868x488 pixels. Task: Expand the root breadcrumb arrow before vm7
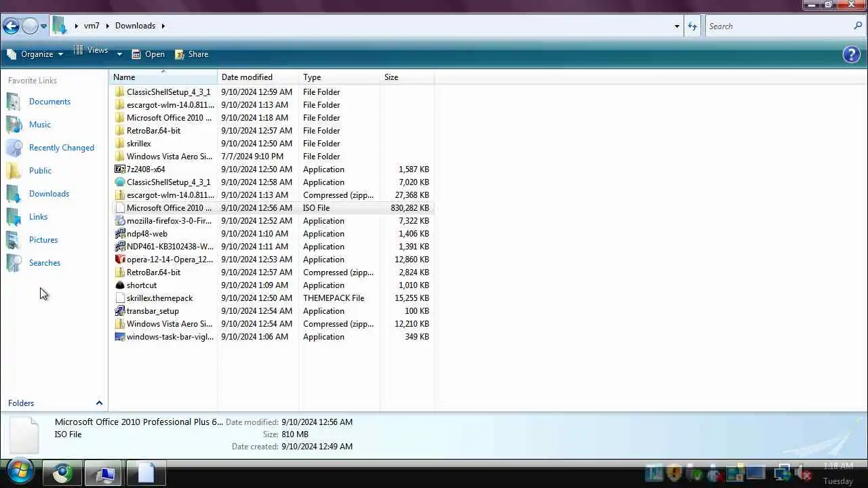click(76, 26)
